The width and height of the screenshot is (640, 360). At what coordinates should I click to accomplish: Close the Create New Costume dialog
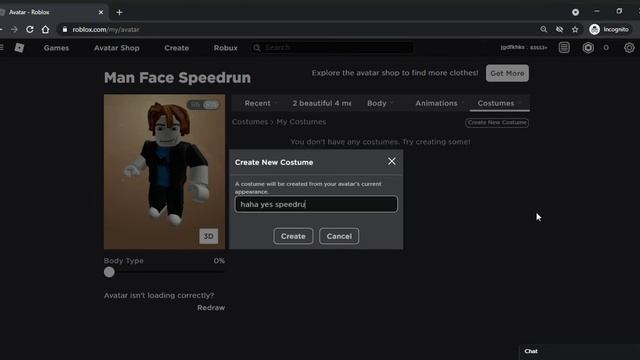click(391, 161)
